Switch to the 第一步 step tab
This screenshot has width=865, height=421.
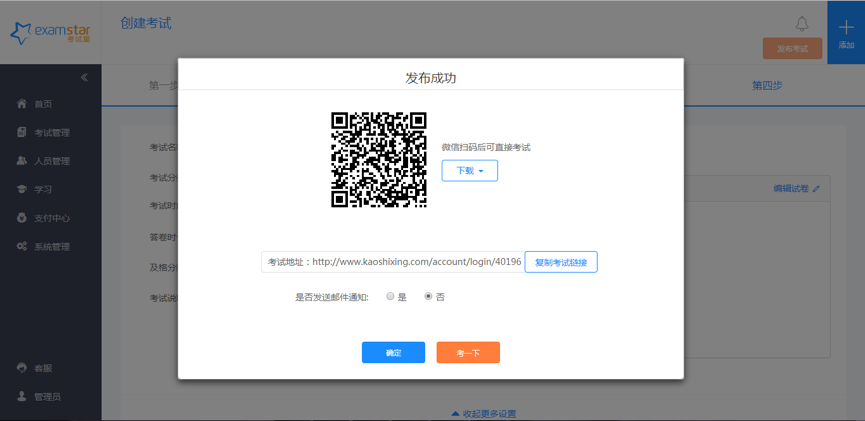tap(163, 86)
